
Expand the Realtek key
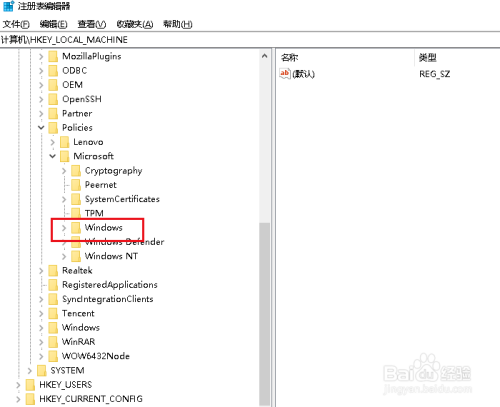(x=41, y=271)
